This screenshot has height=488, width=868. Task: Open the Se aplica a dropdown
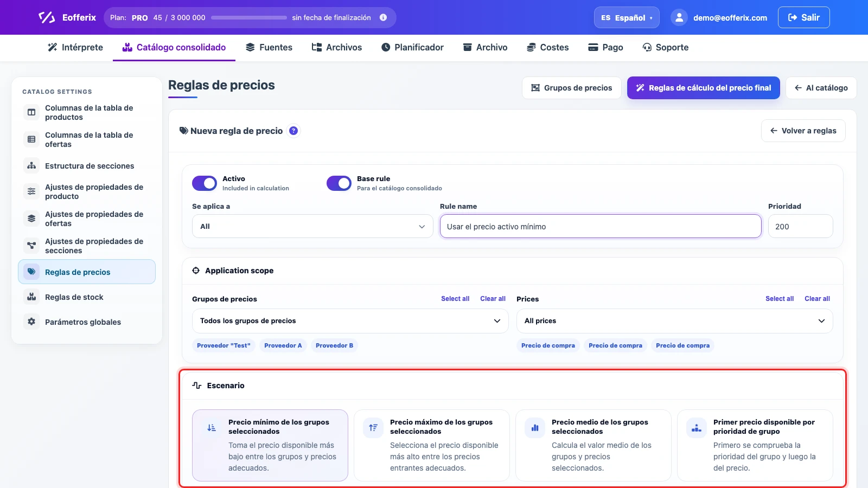312,226
